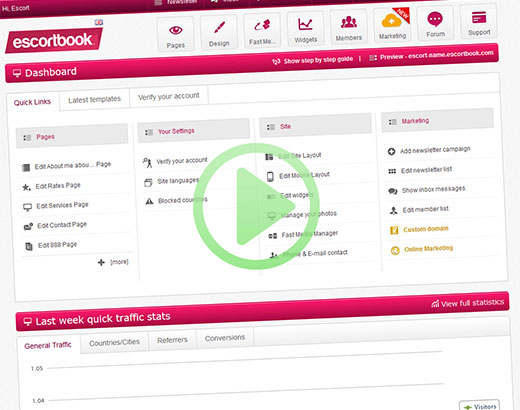The width and height of the screenshot is (520, 410).
Task: Open Show inbox messages
Action: [433, 189]
